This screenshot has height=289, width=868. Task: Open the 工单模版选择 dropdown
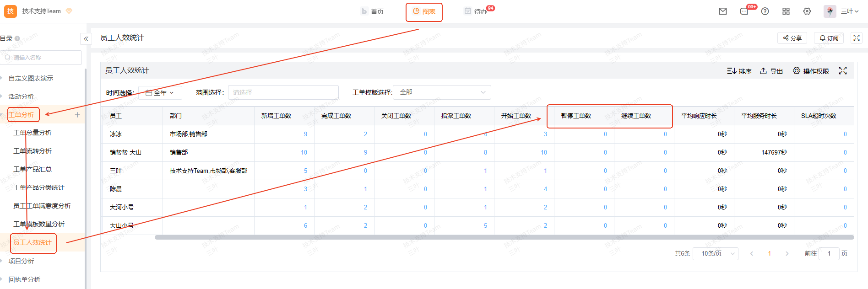[442, 92]
